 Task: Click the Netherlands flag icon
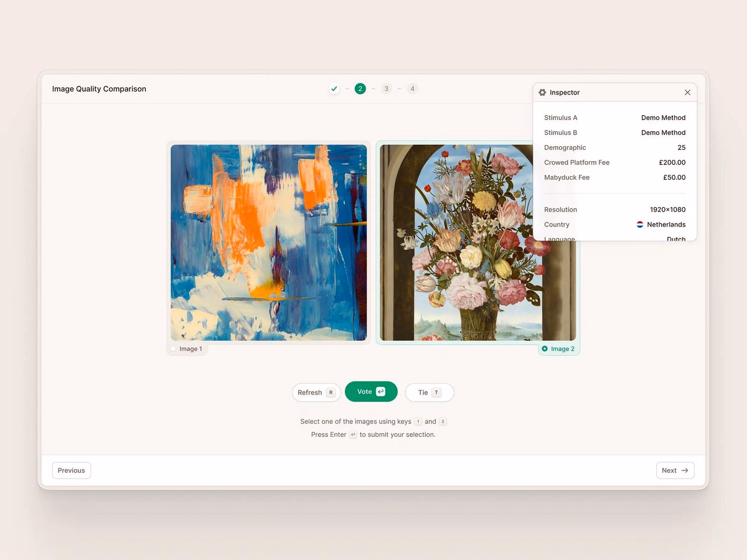point(640,225)
